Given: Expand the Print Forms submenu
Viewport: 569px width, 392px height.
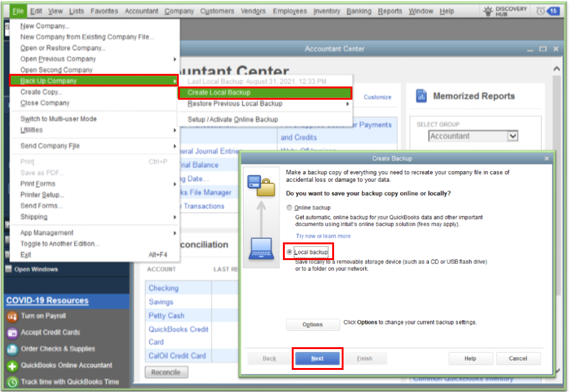Looking at the screenshot, I should pyautogui.click(x=174, y=184).
